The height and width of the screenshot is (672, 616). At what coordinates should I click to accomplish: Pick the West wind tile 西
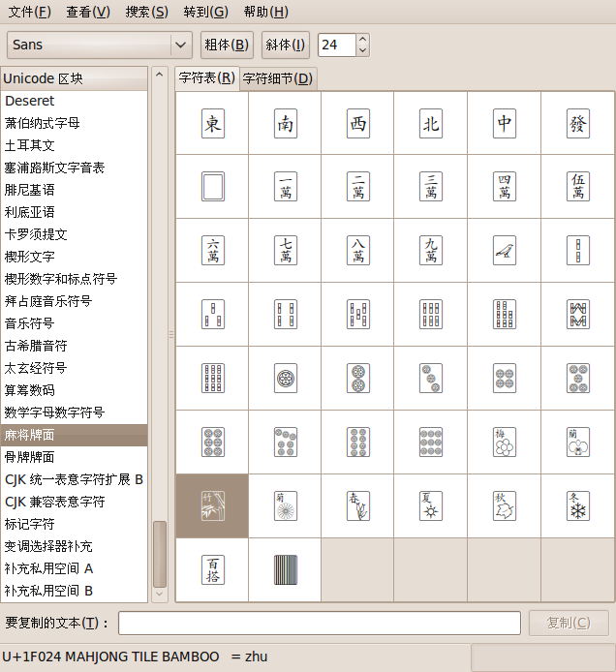point(358,123)
